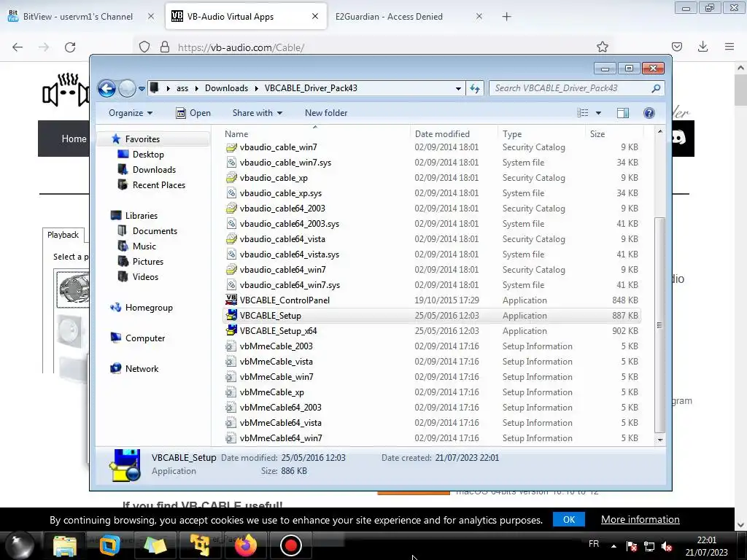The image size is (747, 560).
Task: Select VBCABLE_Setup_x64 application icon
Action: [231, 330]
